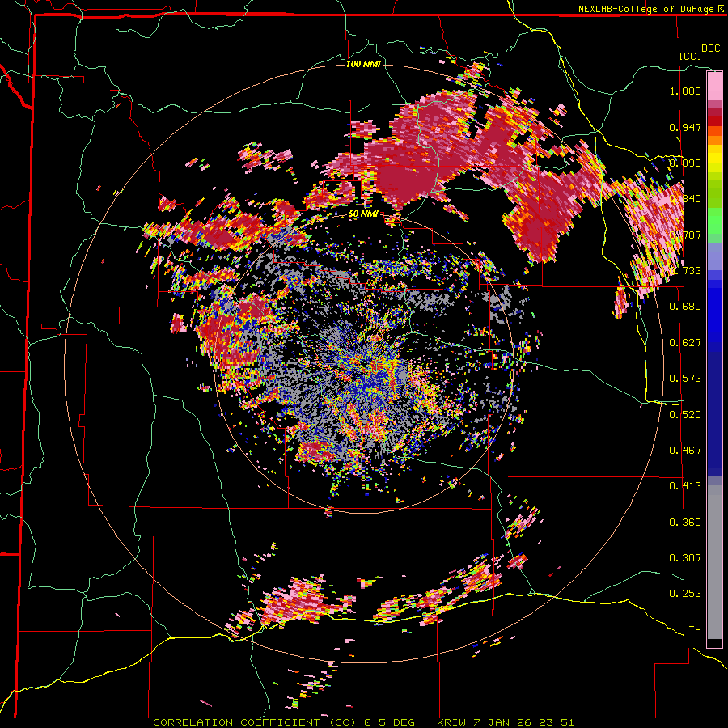
Task: Click the 0.467 legend value
Action: (x=685, y=451)
